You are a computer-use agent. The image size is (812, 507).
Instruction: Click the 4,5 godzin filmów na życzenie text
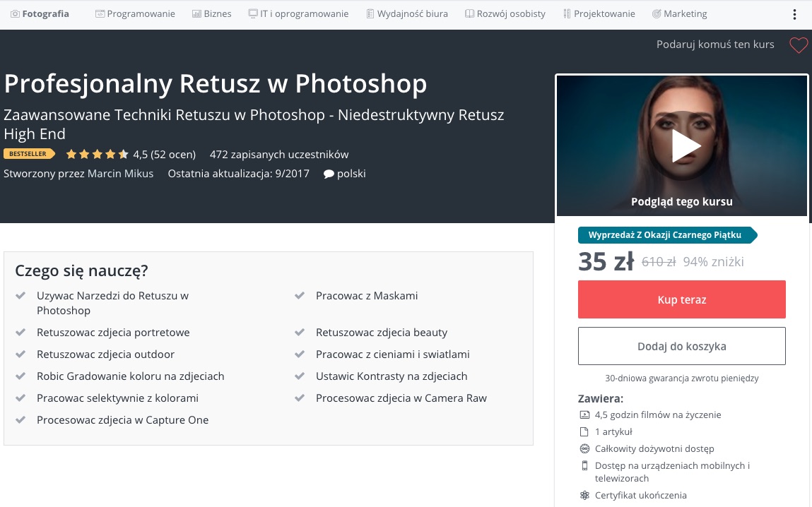point(658,415)
